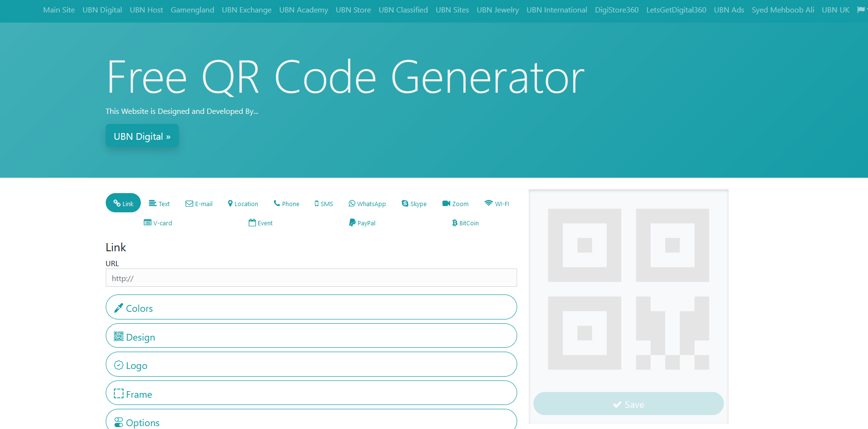
Task: Open the Gamengland link
Action: (193, 10)
